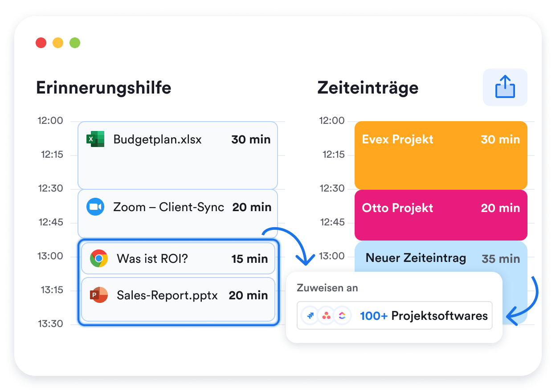Screen dimensions: 556x392
Task: Click the Jira icon in Zuweisen an
Action: (x=311, y=316)
